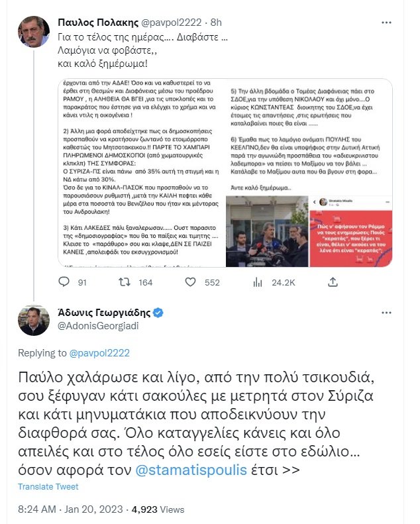
Task: View the photo of reporters with microphones
Action: click(268, 231)
